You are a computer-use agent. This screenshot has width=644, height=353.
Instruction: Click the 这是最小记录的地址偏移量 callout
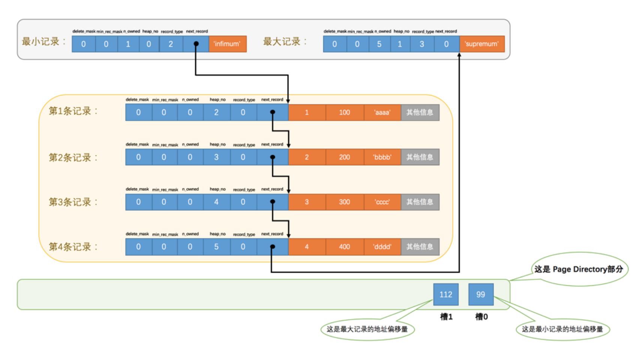563,329
